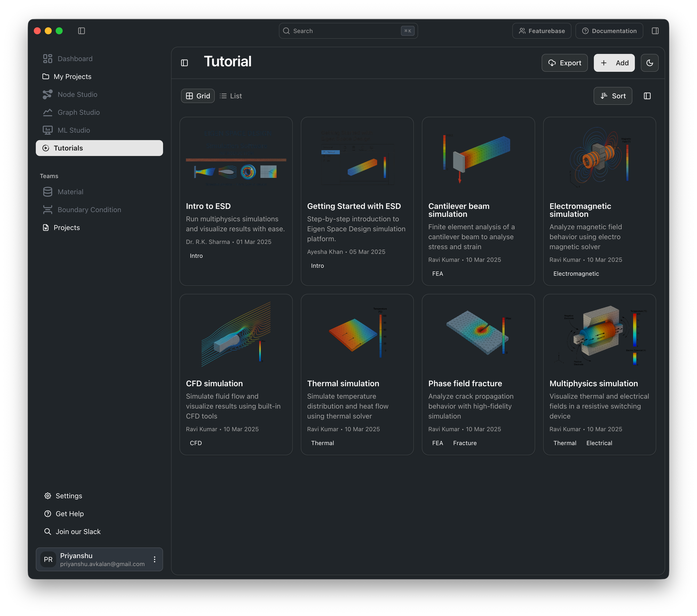The width and height of the screenshot is (697, 616).
Task: Click the Electrical tag on Multiphysics card
Action: coord(599,443)
